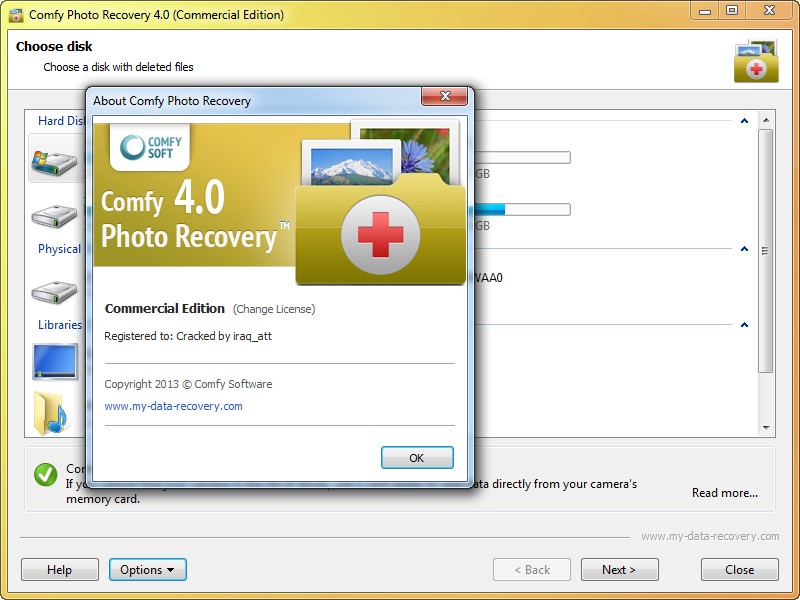This screenshot has width=800, height=600.
Task: Minimize the Comfy Photo Recovery window
Action: (x=705, y=11)
